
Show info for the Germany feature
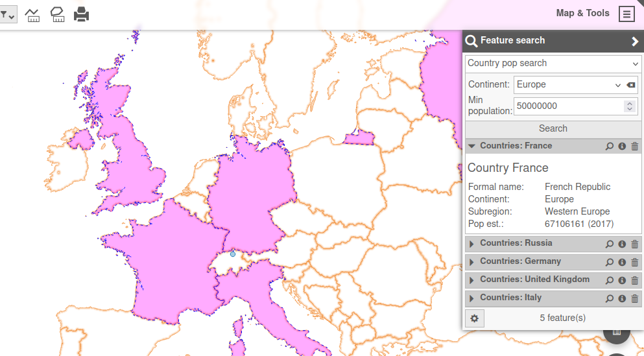[622, 262]
